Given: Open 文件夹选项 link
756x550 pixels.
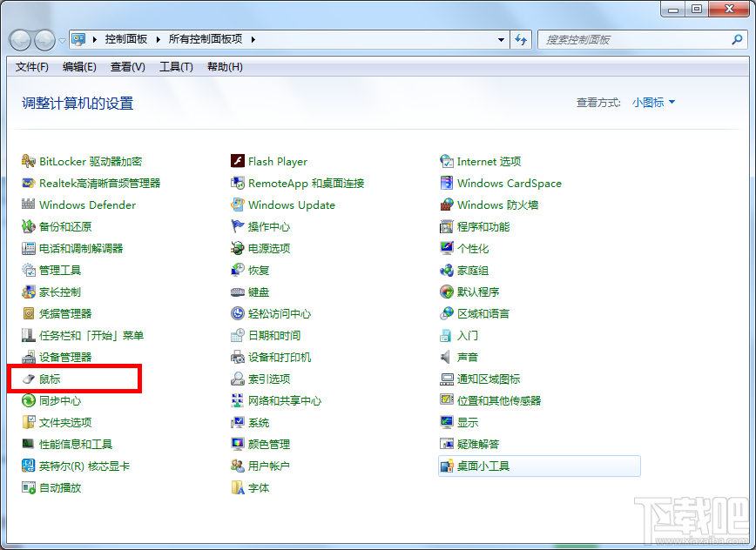Looking at the screenshot, I should click(x=65, y=422).
